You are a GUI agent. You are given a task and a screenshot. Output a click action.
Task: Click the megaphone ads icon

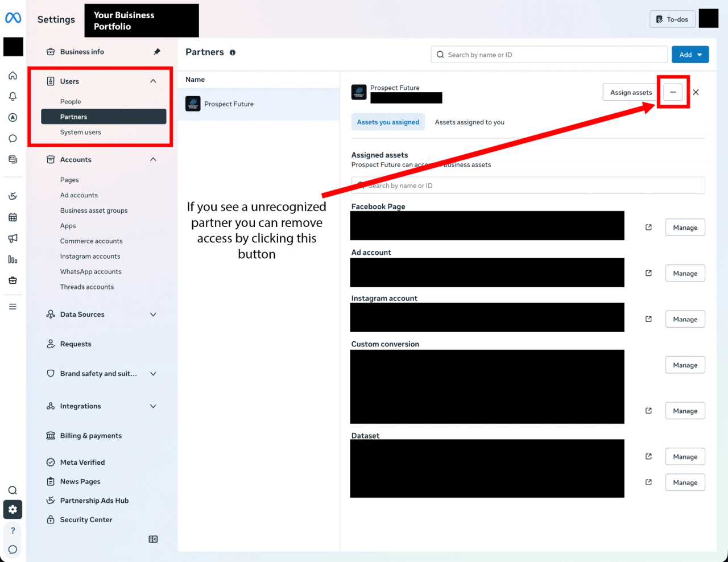(13, 238)
